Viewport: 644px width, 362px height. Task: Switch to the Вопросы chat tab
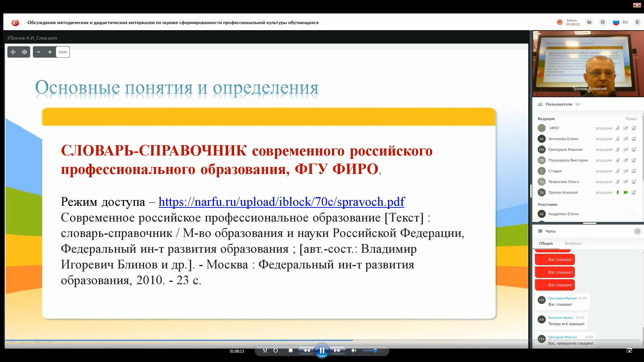(x=573, y=243)
